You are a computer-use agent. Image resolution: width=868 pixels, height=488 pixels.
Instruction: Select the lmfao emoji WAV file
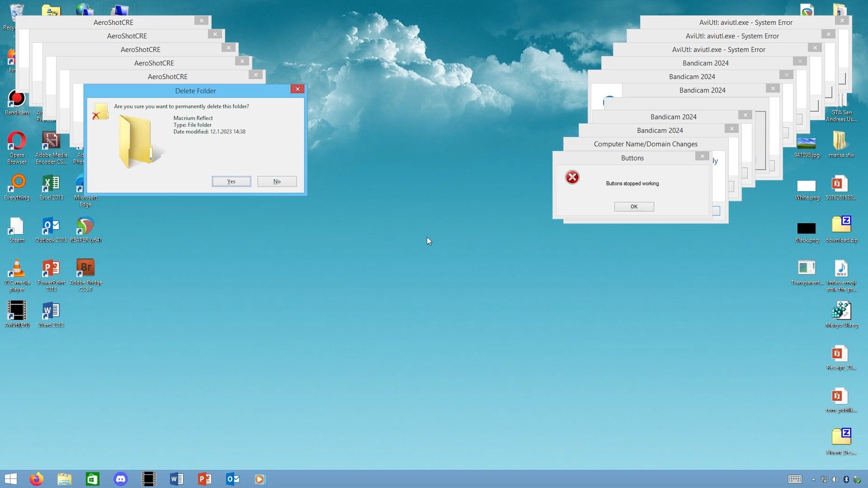coord(841,275)
